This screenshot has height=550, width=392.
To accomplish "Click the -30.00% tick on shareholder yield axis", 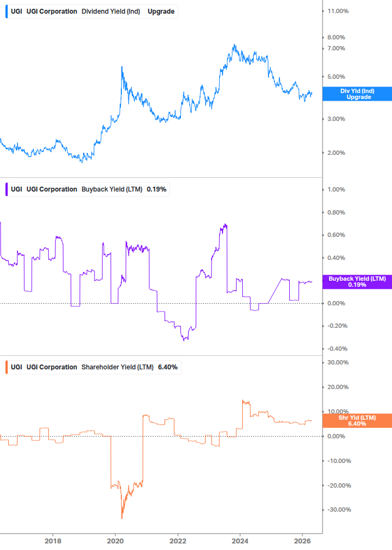I will point(339,510).
